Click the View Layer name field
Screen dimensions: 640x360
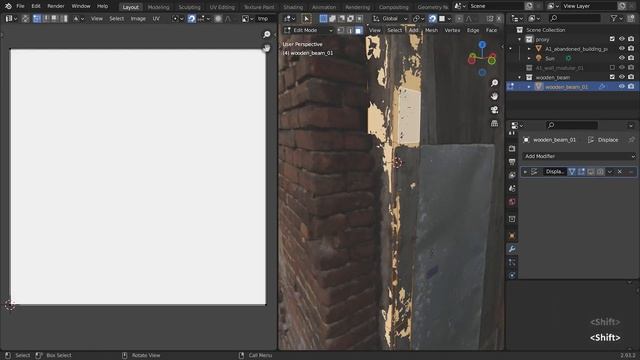(x=589, y=6)
